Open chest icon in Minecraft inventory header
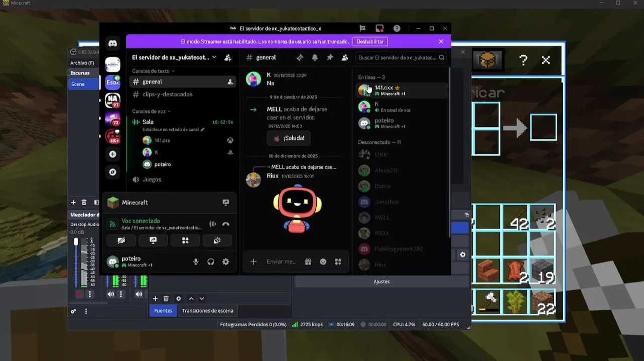The width and height of the screenshot is (644, 361). click(x=487, y=60)
